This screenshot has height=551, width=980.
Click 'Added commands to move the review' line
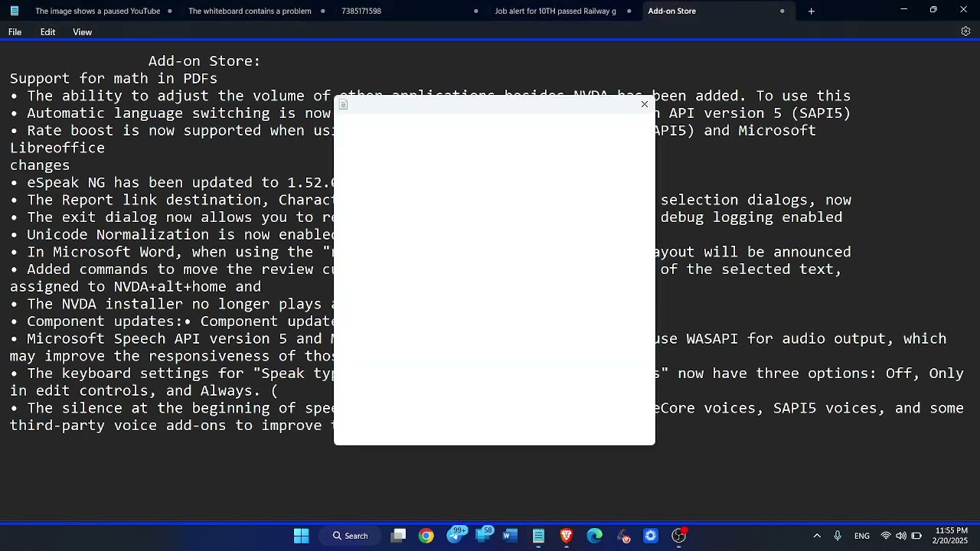(172, 269)
